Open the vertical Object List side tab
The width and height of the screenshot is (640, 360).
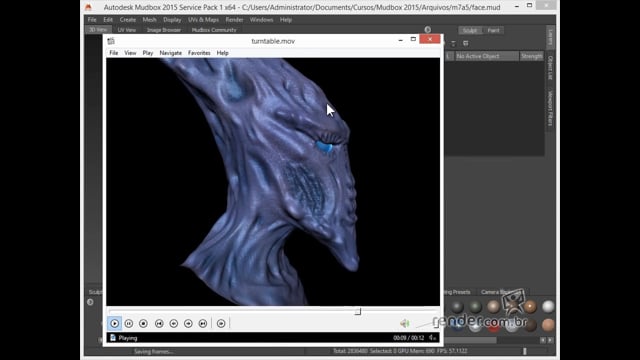coord(550,68)
